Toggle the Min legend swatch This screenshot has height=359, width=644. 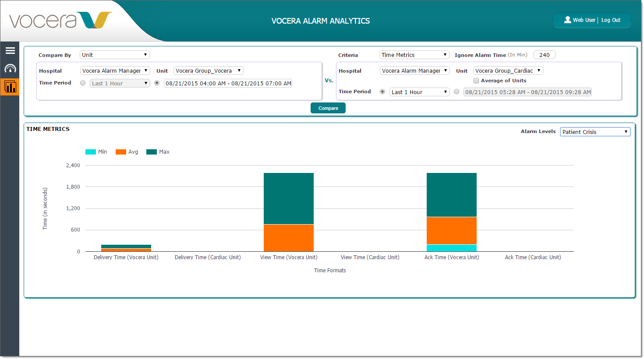(91, 152)
